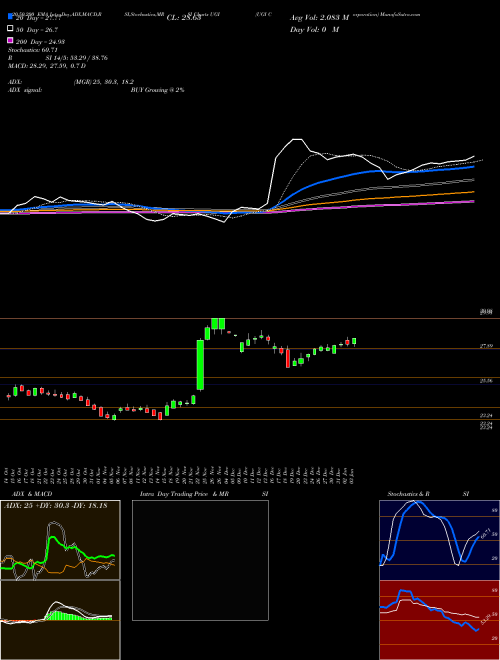Viewport: 500px width, 660px height.
Task: Click the 'Day Vol: 0 M' text
Action: [314, 29]
